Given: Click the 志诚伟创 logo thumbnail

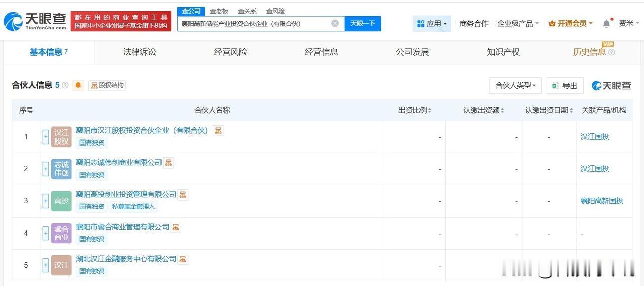Looking at the screenshot, I should tap(61, 169).
